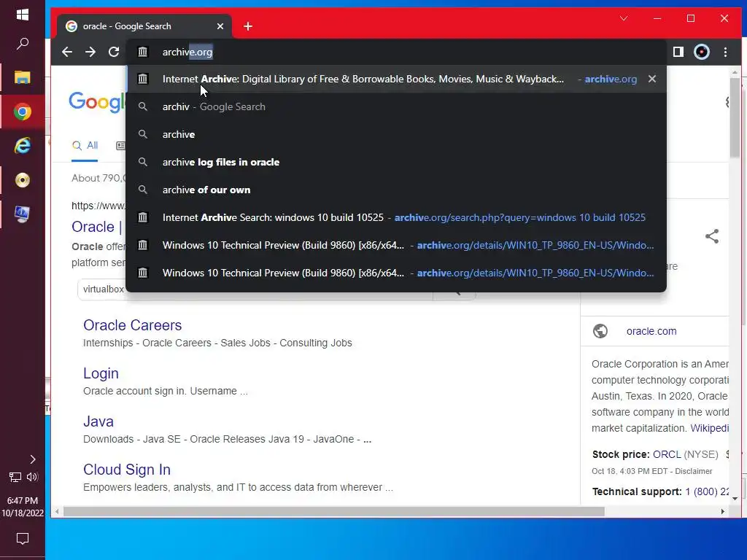Screen dimensions: 747x560
Task: Click the Google logo
Action: tap(97, 102)
